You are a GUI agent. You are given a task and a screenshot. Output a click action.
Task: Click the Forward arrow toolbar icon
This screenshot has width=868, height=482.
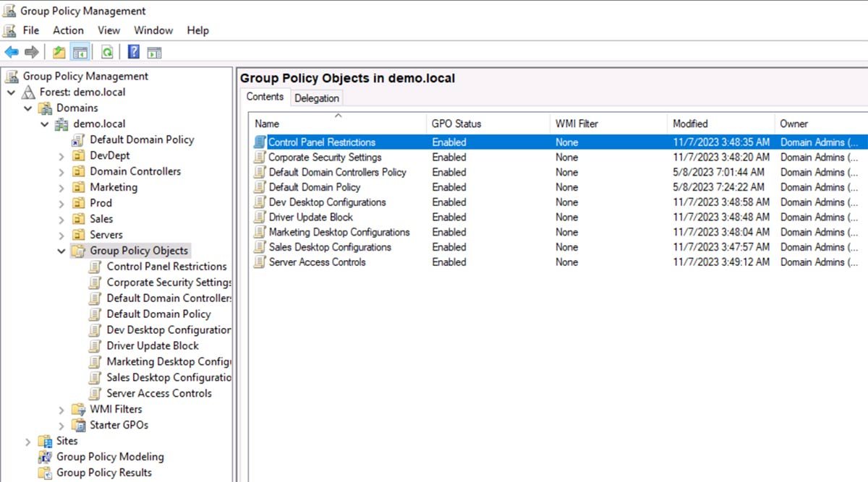(x=31, y=52)
